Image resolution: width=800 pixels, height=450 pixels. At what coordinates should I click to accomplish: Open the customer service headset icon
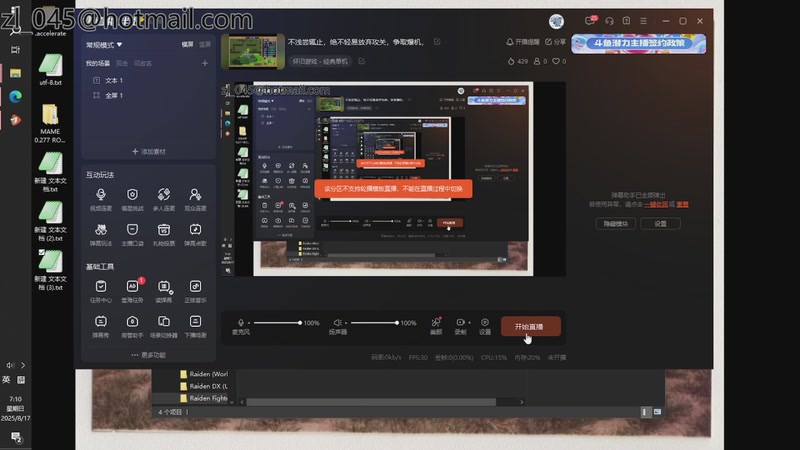pos(609,21)
